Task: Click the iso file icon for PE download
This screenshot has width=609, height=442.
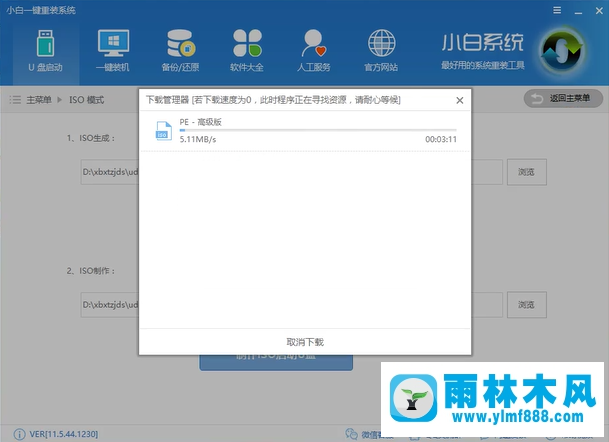Action: click(x=164, y=131)
